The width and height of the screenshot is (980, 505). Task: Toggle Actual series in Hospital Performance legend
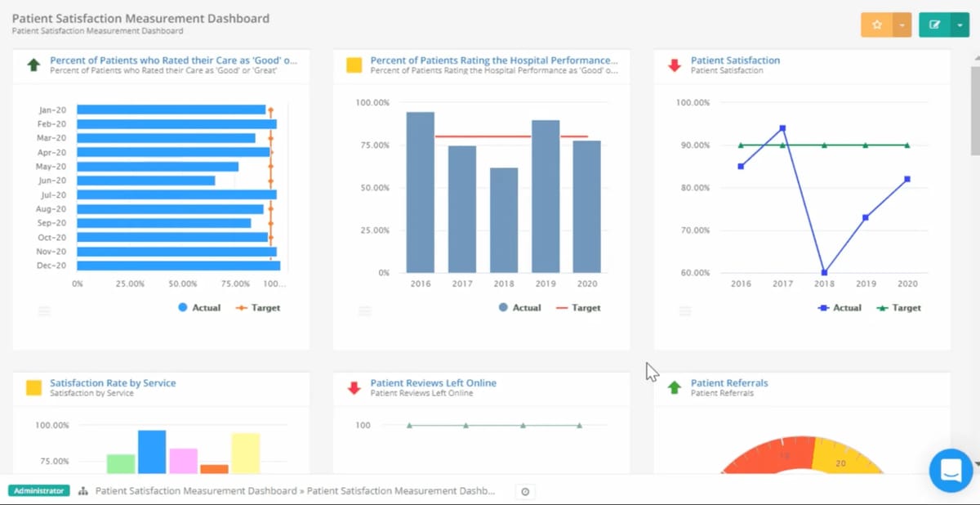(519, 308)
